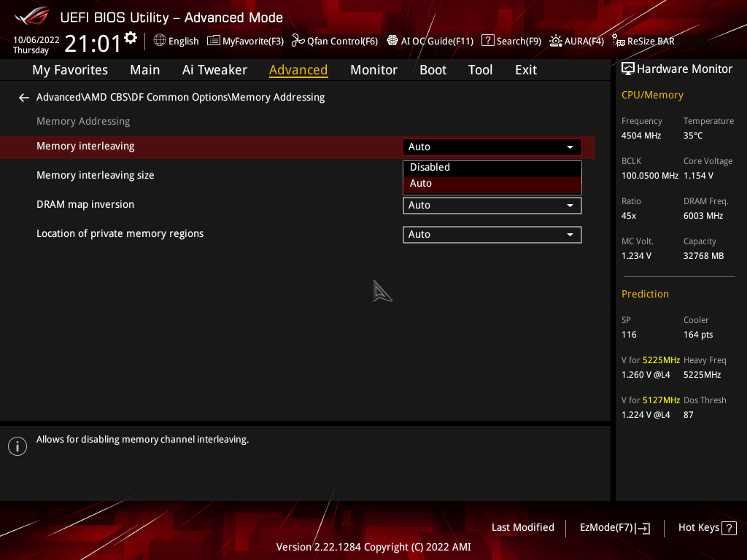This screenshot has height=560, width=747.
Task: Expand the DRAM map inversion dropdown
Action: (x=492, y=206)
